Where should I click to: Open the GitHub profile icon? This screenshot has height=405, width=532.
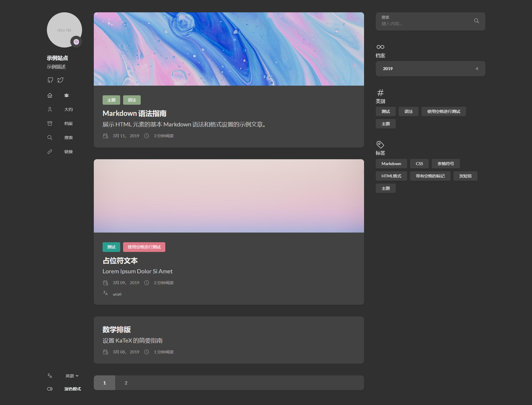point(50,80)
